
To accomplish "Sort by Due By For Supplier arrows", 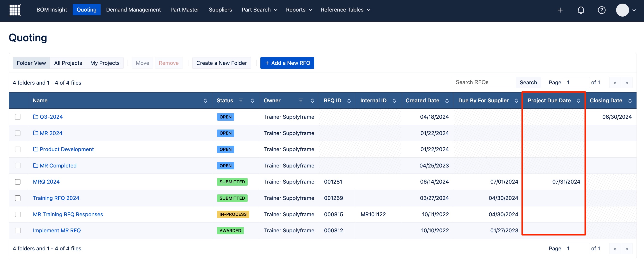I will [x=516, y=100].
